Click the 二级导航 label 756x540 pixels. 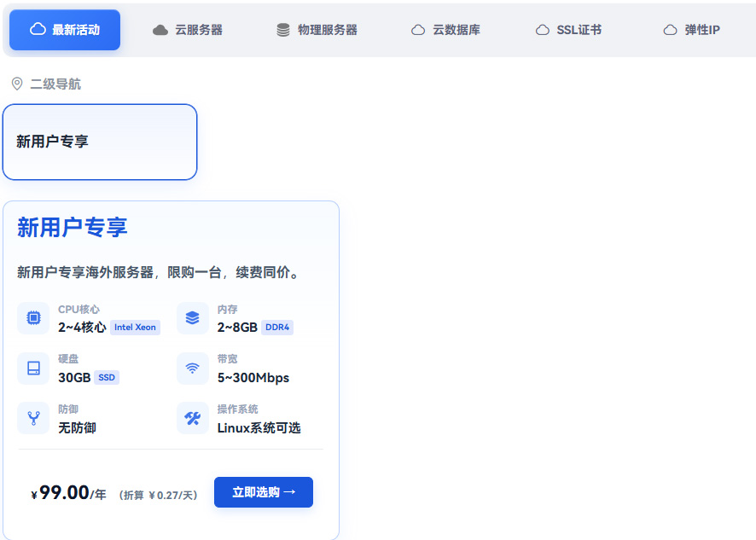(x=55, y=84)
